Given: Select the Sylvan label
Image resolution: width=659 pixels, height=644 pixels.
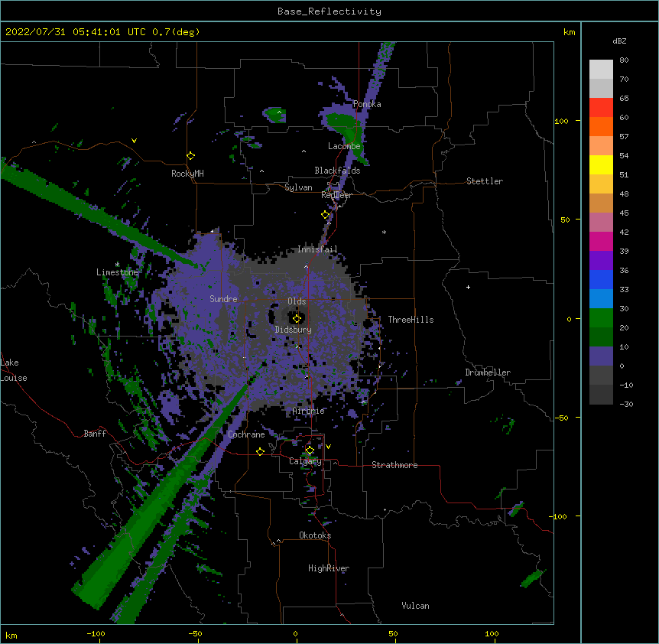Looking at the screenshot, I should (298, 187).
